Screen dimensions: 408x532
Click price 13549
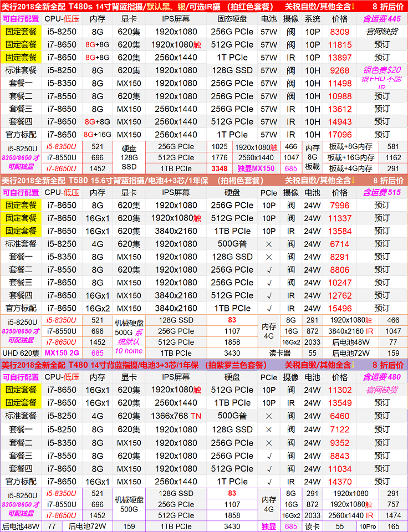click(339, 403)
